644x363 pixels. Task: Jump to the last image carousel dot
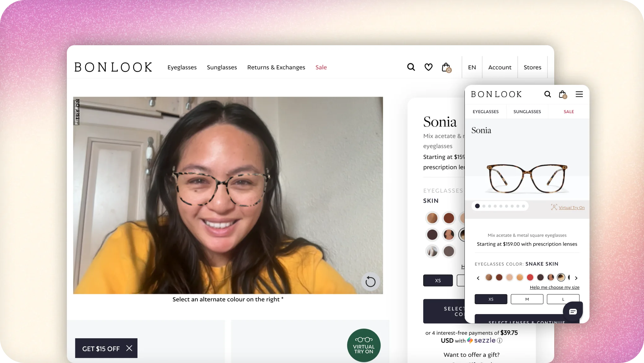[523, 206]
